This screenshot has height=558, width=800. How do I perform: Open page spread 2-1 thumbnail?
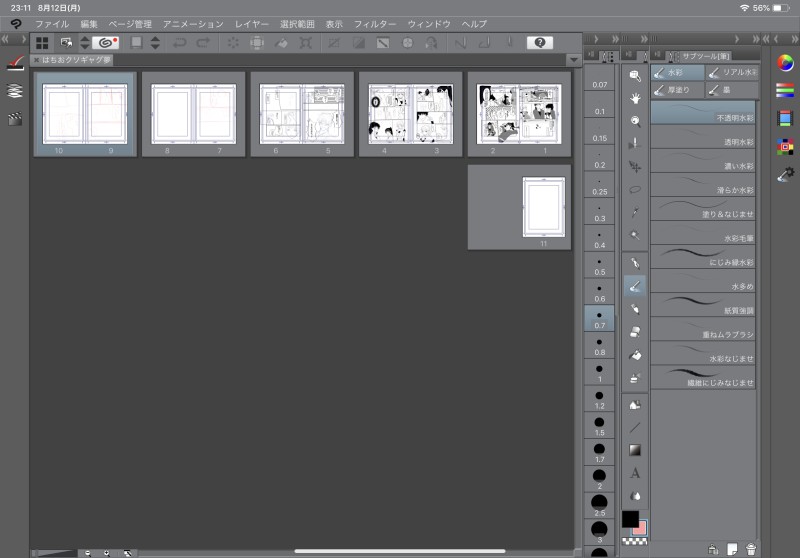519,114
